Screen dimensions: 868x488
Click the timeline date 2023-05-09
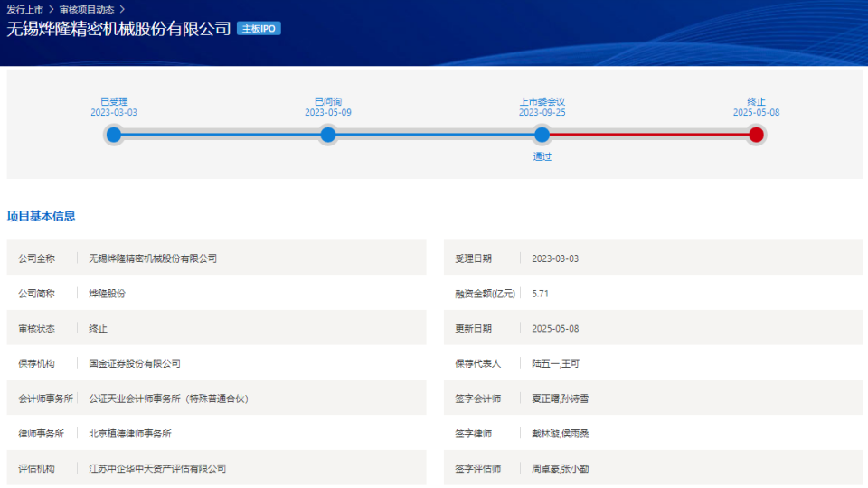point(327,112)
